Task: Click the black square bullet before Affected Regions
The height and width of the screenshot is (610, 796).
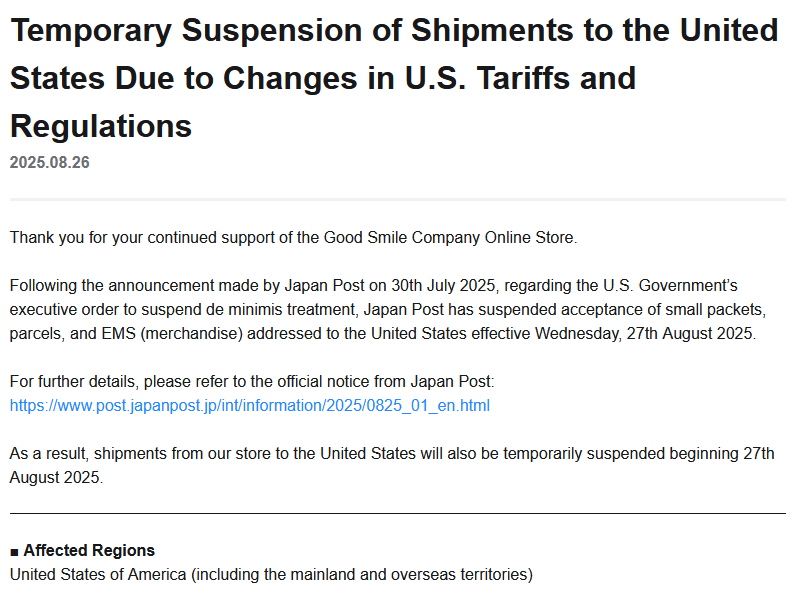Action: (15, 551)
